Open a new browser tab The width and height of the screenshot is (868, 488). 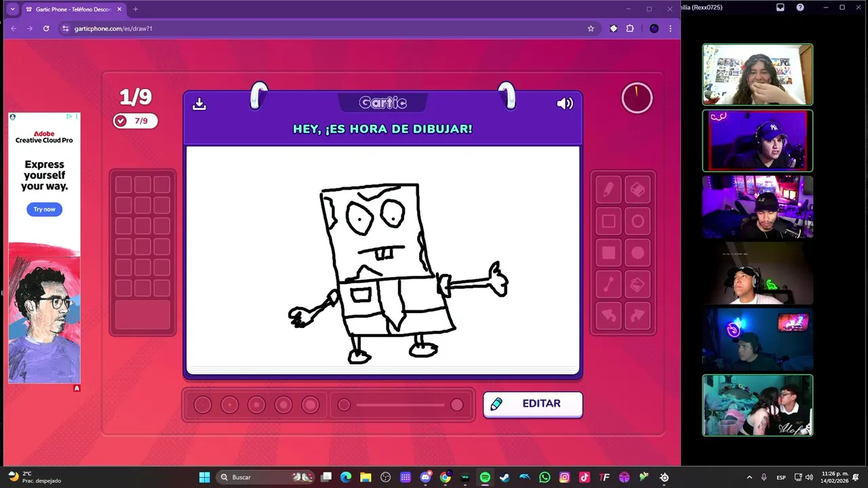tap(136, 9)
